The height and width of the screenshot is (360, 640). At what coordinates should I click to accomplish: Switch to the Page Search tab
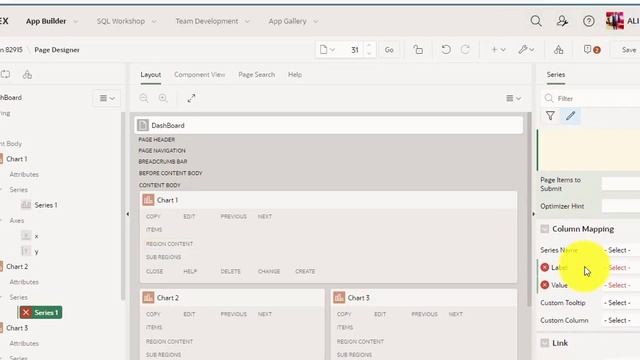coord(256,75)
